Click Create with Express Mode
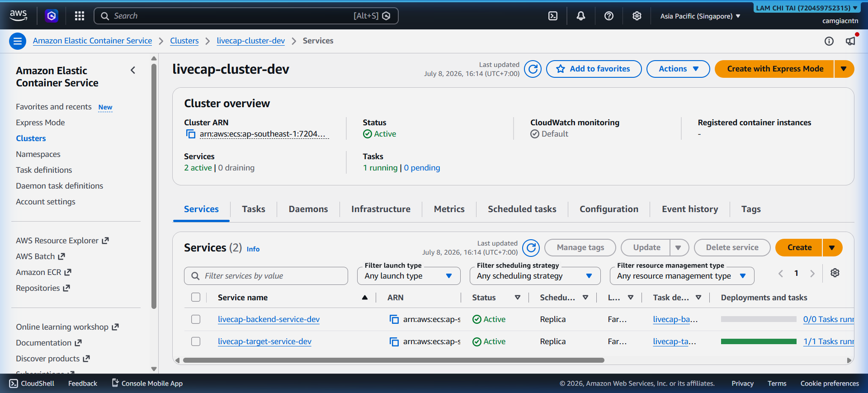 click(x=775, y=69)
